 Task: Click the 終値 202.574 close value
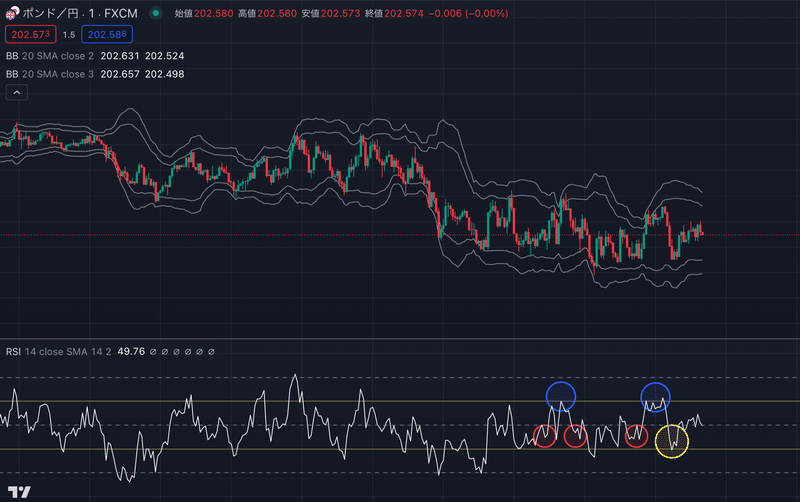pos(394,13)
